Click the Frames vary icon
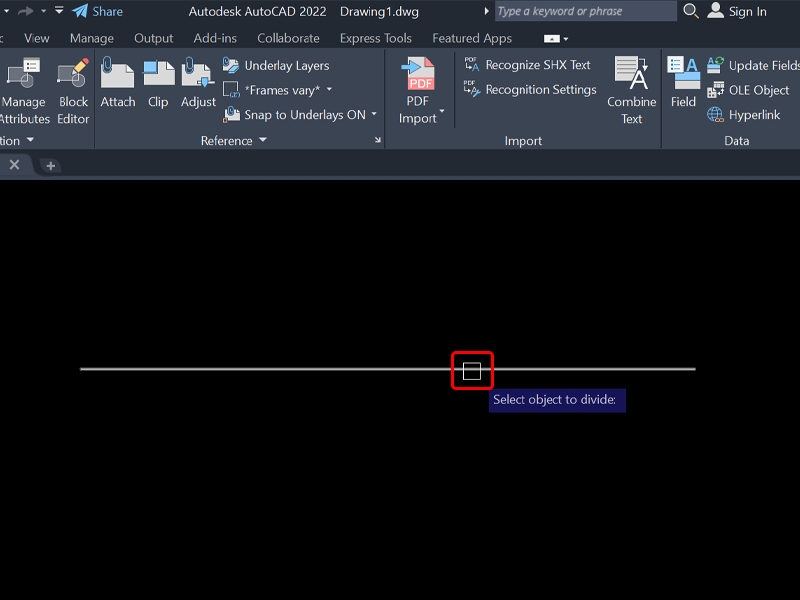The image size is (800, 600). pos(231,90)
